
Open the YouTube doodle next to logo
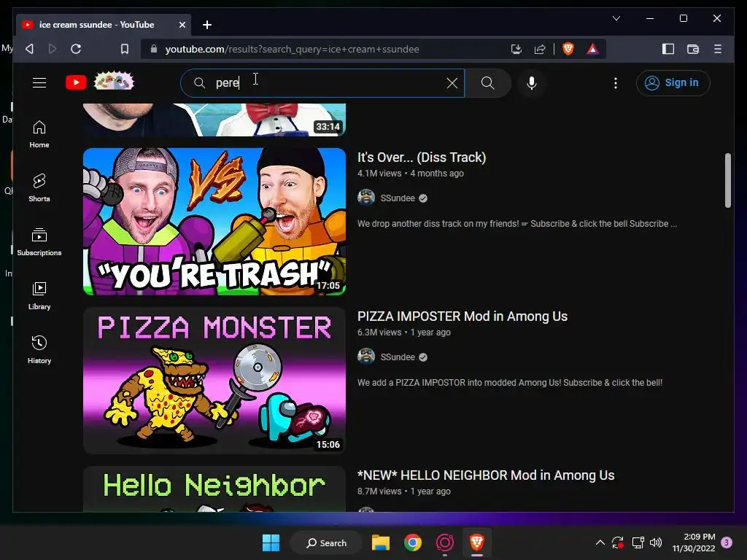114,81
